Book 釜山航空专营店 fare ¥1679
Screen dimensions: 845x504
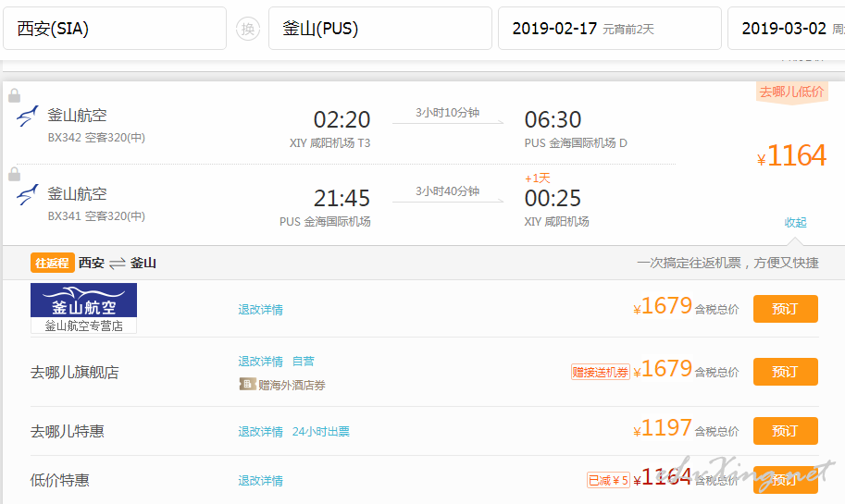point(785,309)
